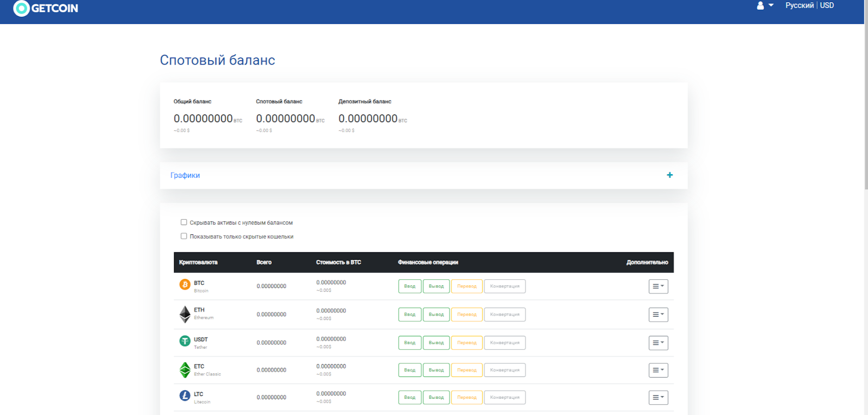868x415 pixels.
Task: Select the Ether Classic subtitle text
Action: click(x=208, y=374)
